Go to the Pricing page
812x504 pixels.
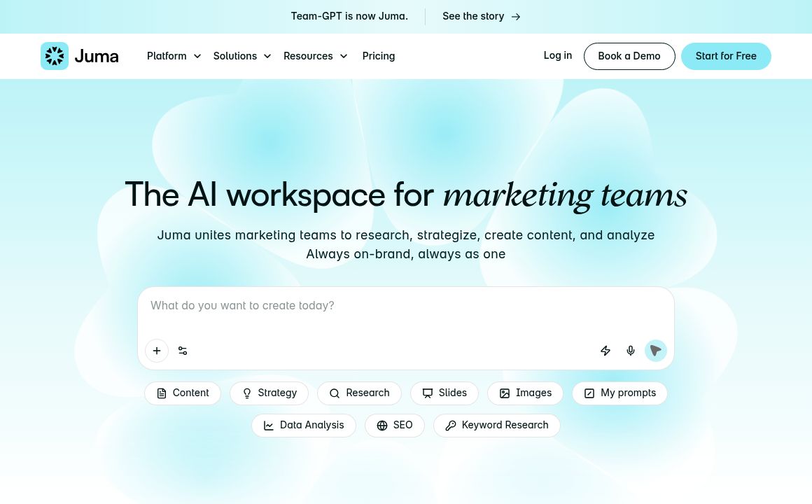tap(379, 56)
